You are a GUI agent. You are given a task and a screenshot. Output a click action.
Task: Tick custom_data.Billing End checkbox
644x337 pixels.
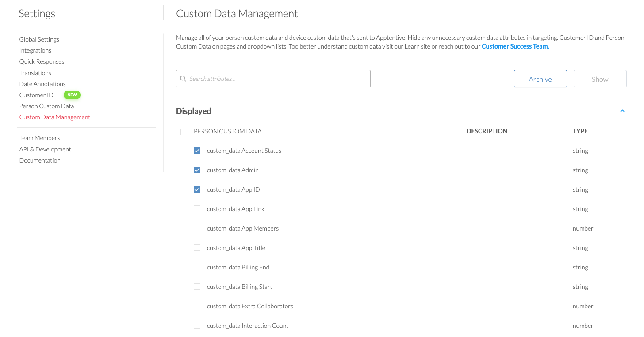(x=197, y=267)
